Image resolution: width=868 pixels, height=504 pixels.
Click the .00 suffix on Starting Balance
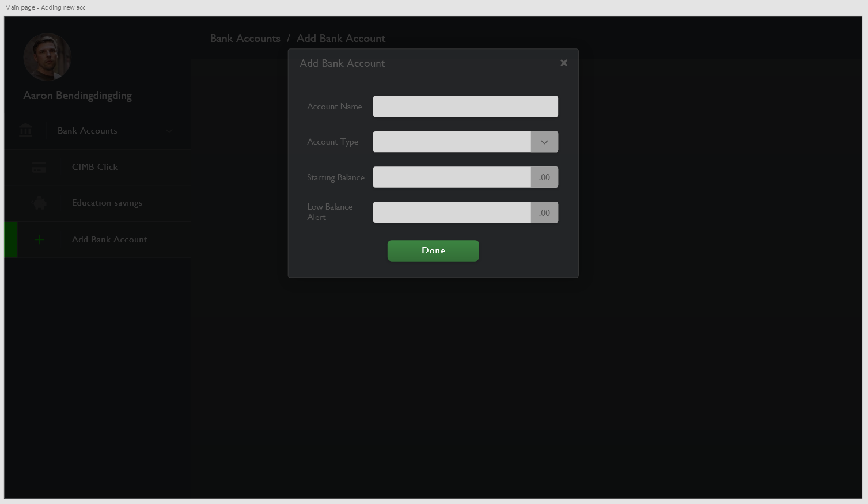coord(544,177)
